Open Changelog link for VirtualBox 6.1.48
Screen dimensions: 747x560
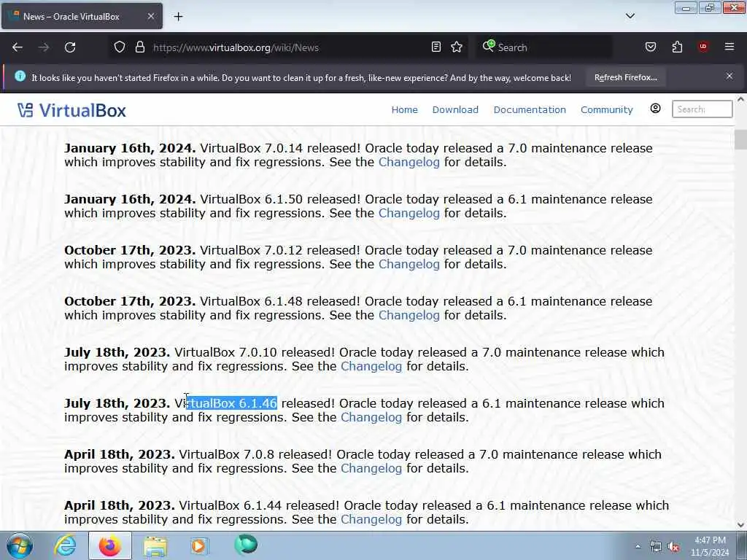[409, 315]
